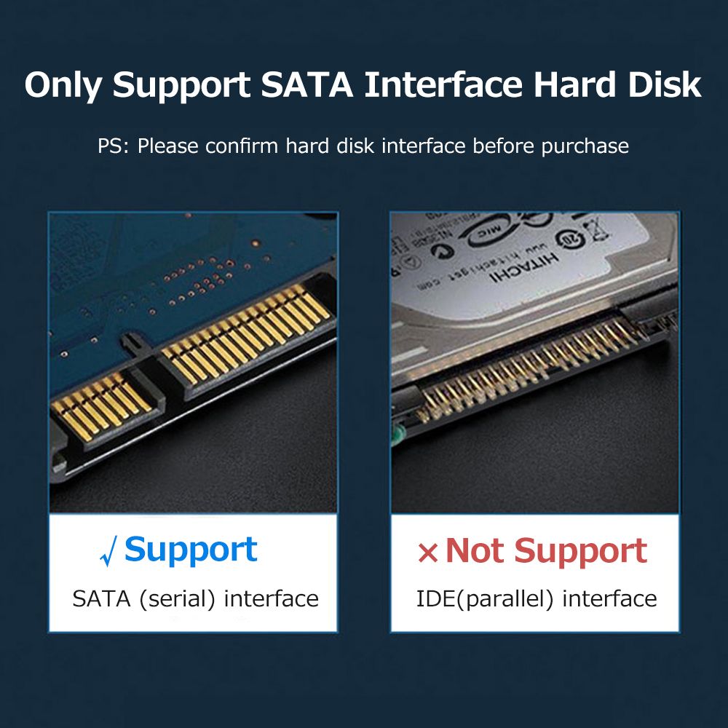
Task: Click the HITACHI label on the drive
Action: pos(525,267)
